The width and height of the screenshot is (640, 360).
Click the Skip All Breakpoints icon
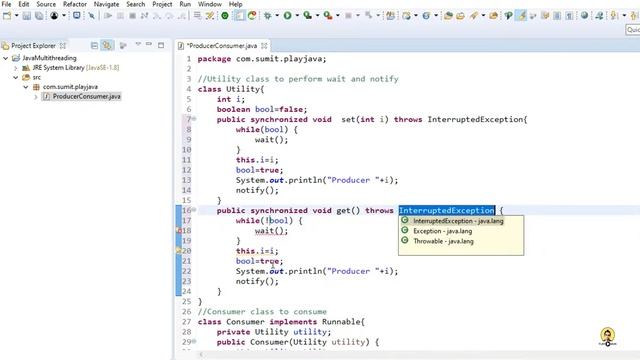click(x=92, y=16)
